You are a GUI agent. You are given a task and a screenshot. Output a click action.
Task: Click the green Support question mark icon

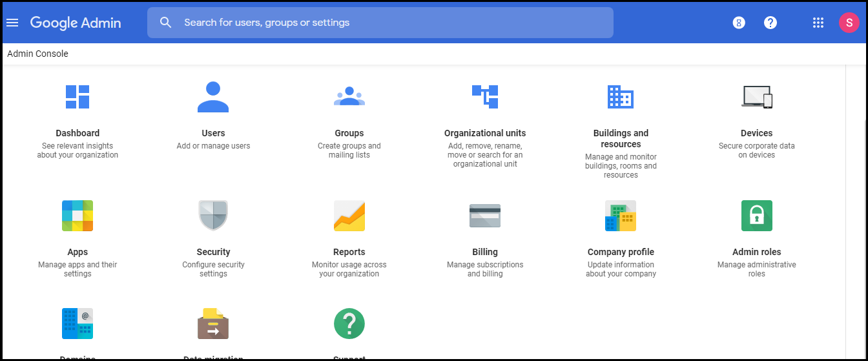349,324
